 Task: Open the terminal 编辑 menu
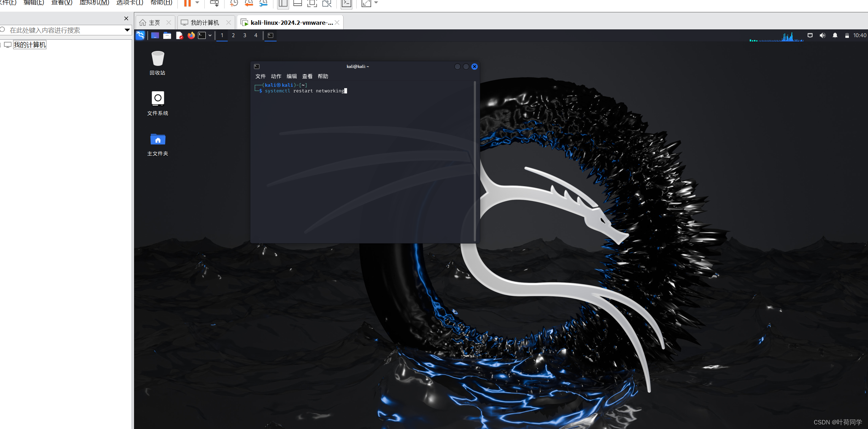pos(292,76)
